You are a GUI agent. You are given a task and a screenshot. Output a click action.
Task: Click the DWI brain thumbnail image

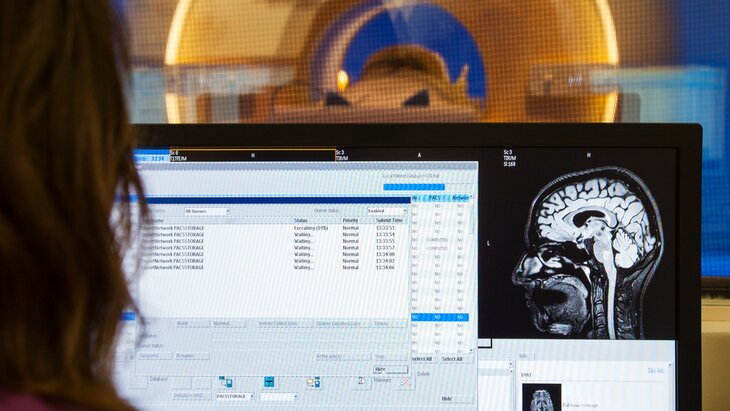pyautogui.click(x=541, y=397)
